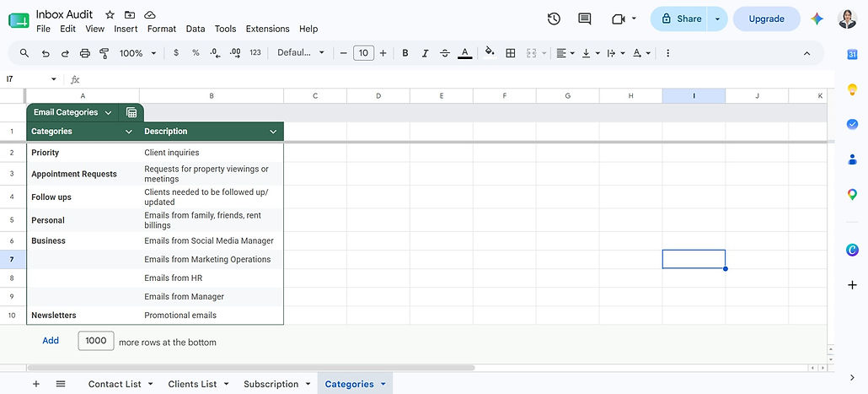Toggle strikethrough formatting
The height and width of the screenshot is (394, 868).
coord(444,53)
